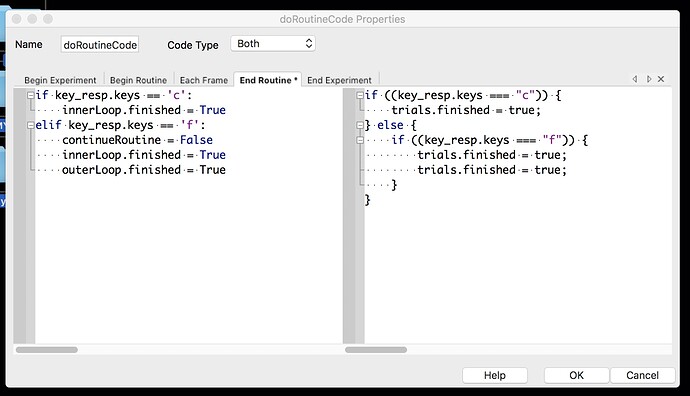The width and height of the screenshot is (690, 396).
Task: Click the line 'outerLoop.finished = True'
Action: 143,170
